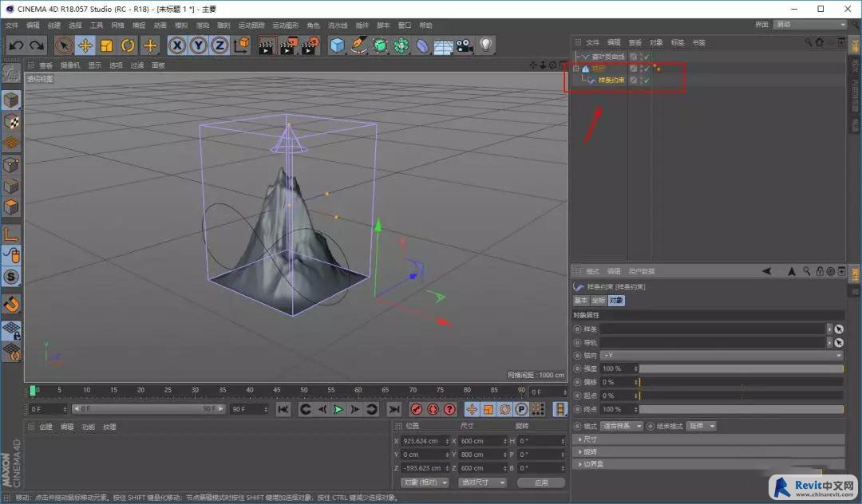Image resolution: width=862 pixels, height=504 pixels.
Task: Click the 终点 end slider bar
Action: (741, 409)
